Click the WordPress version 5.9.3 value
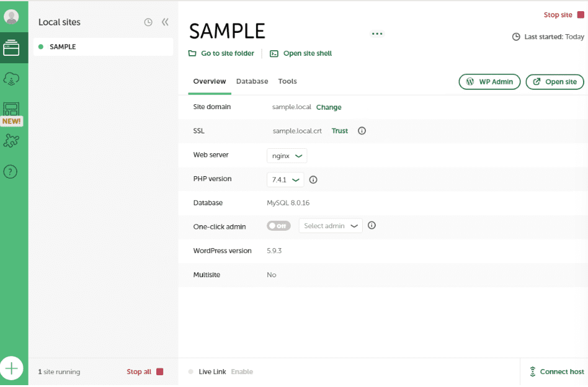Image resolution: width=588 pixels, height=387 pixels. pos(274,251)
